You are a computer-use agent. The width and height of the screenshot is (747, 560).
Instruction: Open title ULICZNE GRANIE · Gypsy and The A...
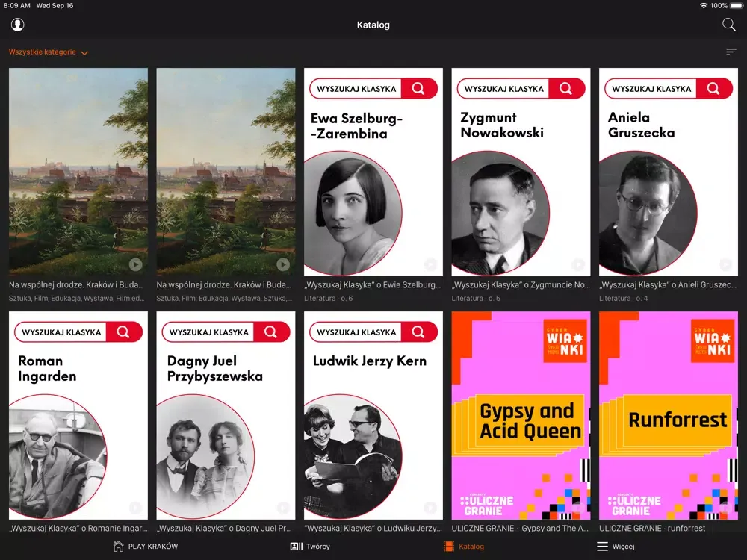point(521,528)
